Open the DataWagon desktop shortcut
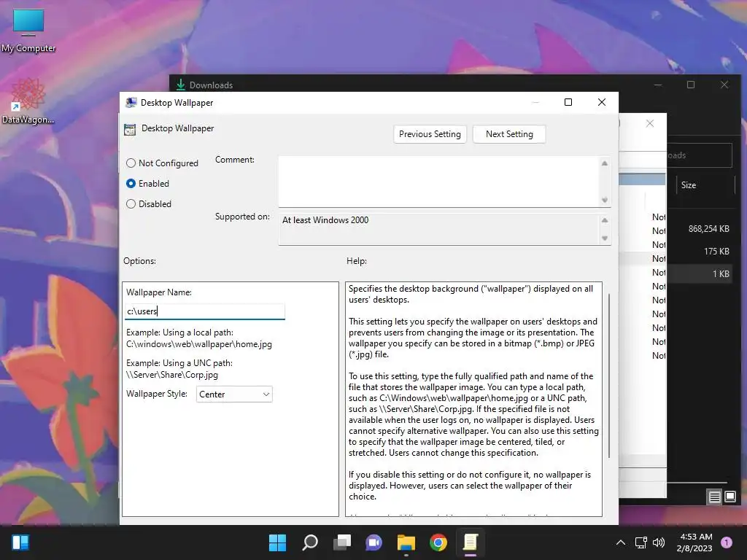The height and width of the screenshot is (560, 747). tap(28, 101)
